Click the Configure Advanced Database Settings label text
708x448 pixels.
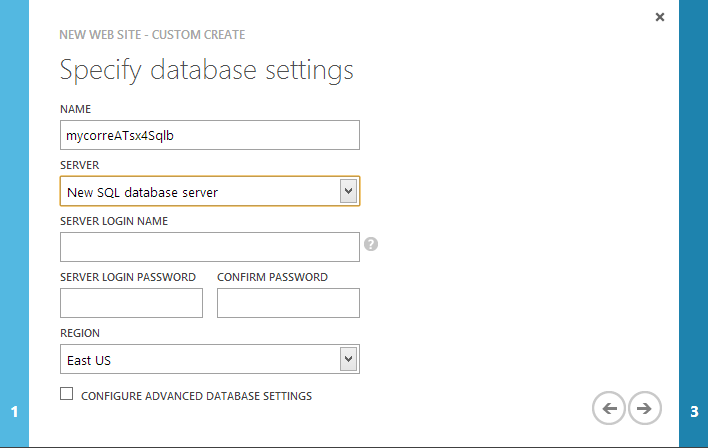click(196, 396)
